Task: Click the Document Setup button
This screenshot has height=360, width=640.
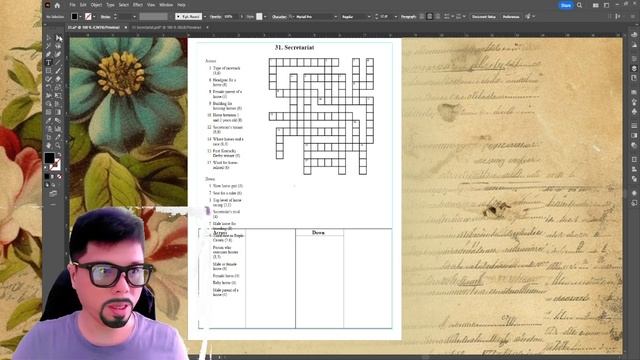Action: pos(484,17)
